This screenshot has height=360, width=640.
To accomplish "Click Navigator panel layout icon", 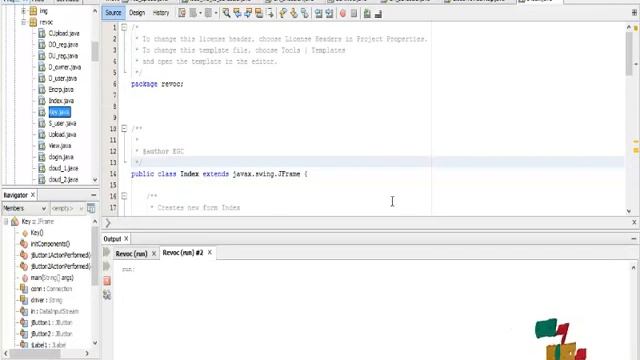I will (x=91, y=208).
